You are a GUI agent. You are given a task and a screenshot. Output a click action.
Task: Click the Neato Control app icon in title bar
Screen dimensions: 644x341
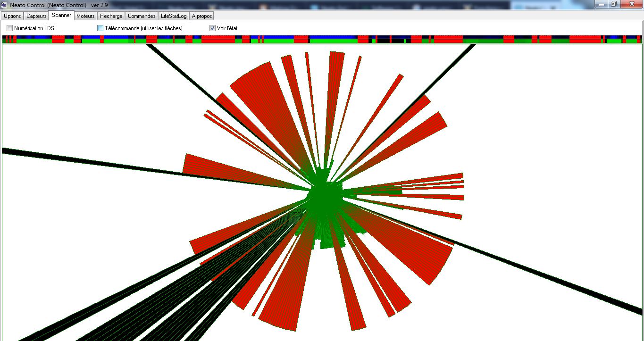coord(4,4)
